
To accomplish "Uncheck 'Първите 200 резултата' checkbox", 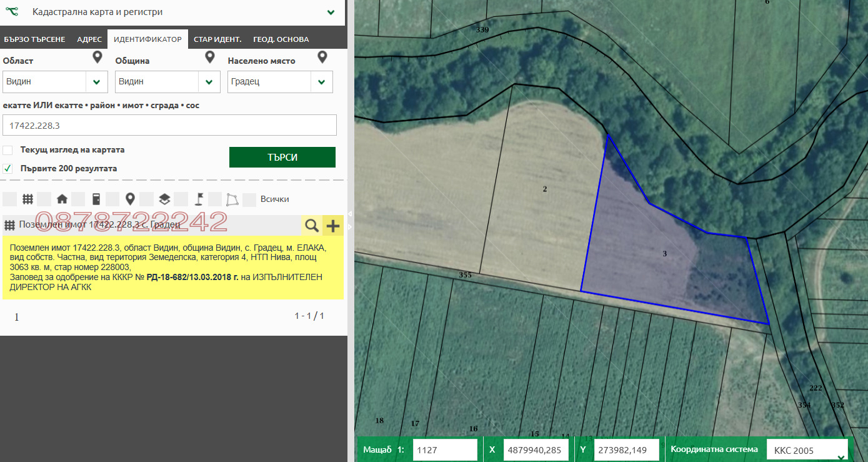I will (x=8, y=169).
